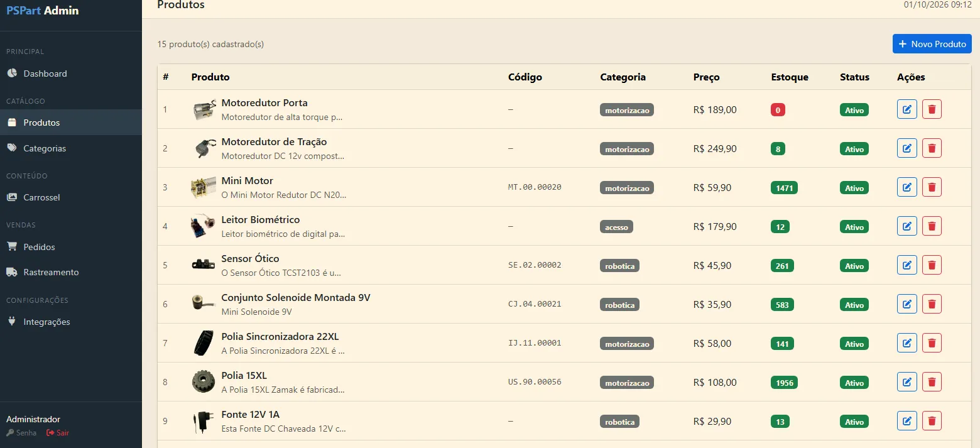Open Integrações settings

[x=71, y=322]
